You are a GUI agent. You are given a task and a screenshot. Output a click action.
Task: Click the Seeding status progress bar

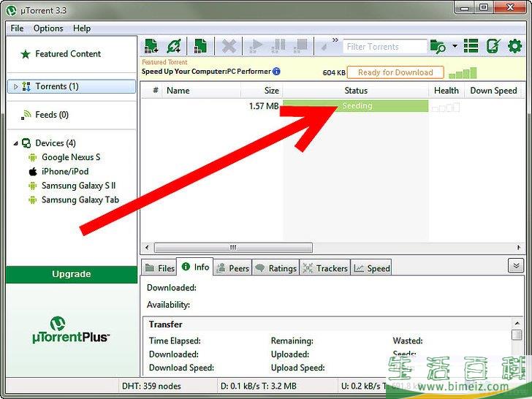(356, 106)
